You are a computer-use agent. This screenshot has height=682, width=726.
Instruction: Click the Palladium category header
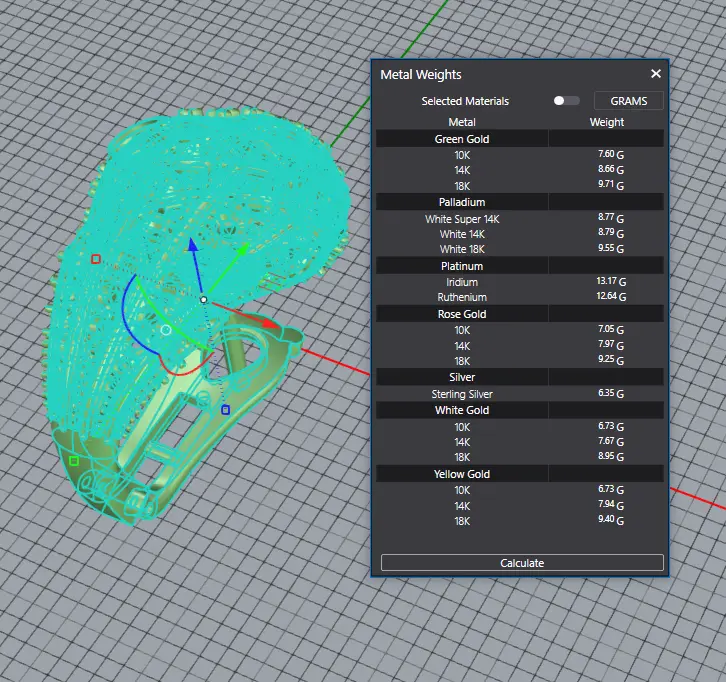tap(462, 203)
